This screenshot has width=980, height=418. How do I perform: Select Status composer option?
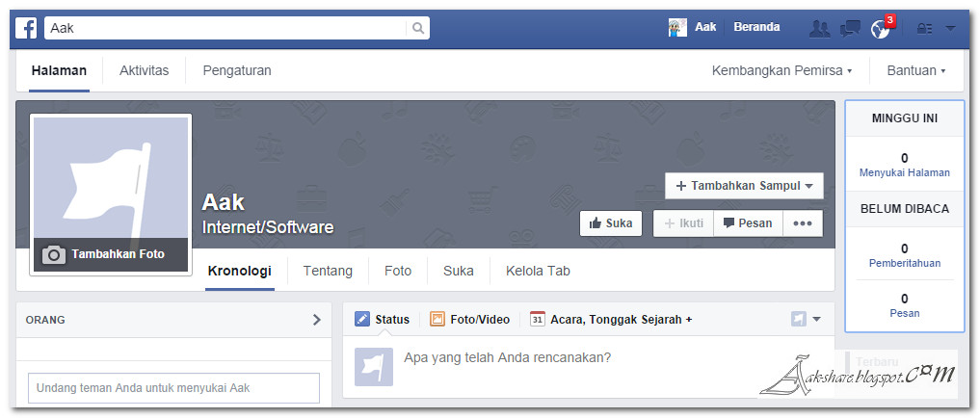(x=382, y=320)
